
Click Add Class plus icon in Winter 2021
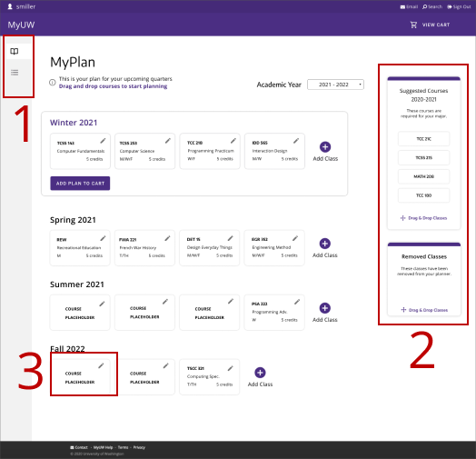tap(325, 147)
